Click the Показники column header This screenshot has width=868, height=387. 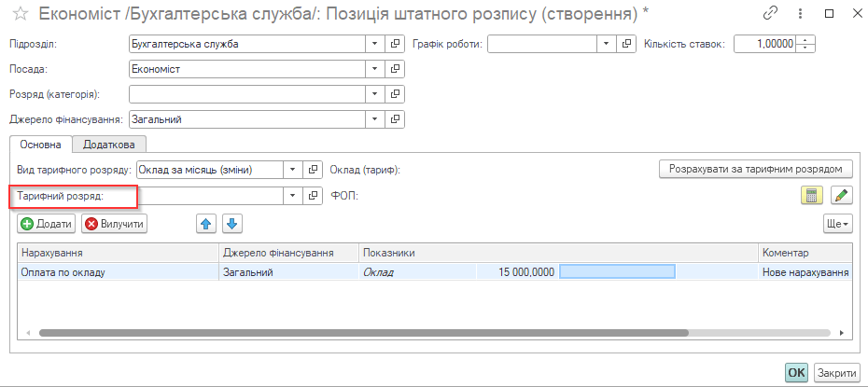(558, 253)
